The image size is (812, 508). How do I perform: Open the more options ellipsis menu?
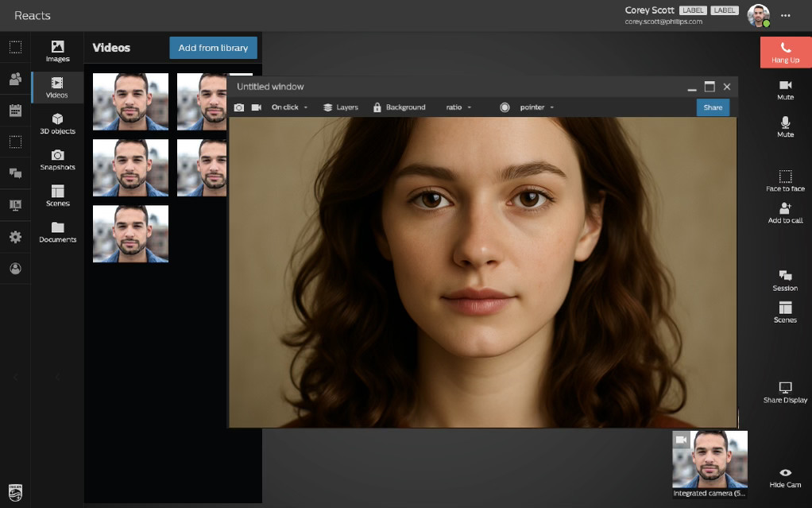click(786, 16)
